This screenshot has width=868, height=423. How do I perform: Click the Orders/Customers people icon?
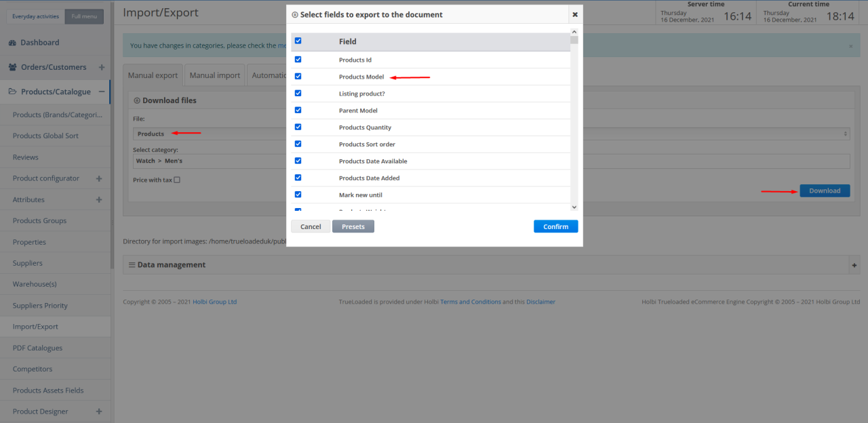click(13, 67)
